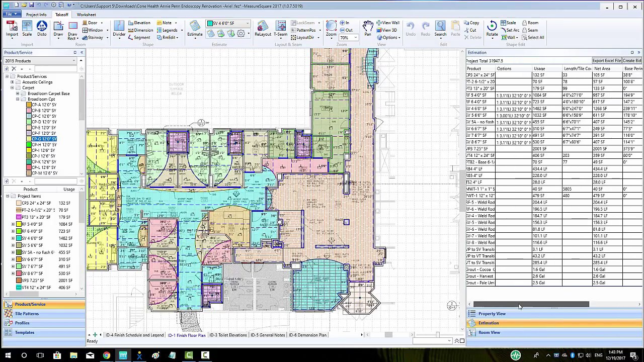Open the ID-3 Toilet Elevations sheet tab
Image resolution: width=644 pixels, height=362 pixels.
click(228, 335)
